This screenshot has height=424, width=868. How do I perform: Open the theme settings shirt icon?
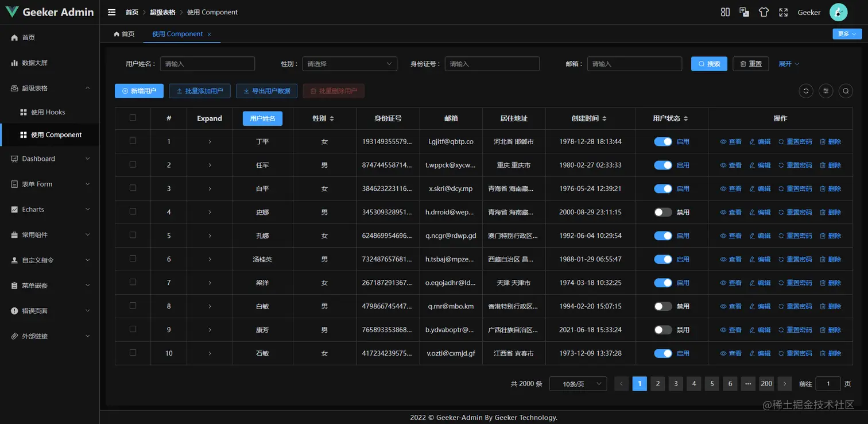(x=764, y=12)
